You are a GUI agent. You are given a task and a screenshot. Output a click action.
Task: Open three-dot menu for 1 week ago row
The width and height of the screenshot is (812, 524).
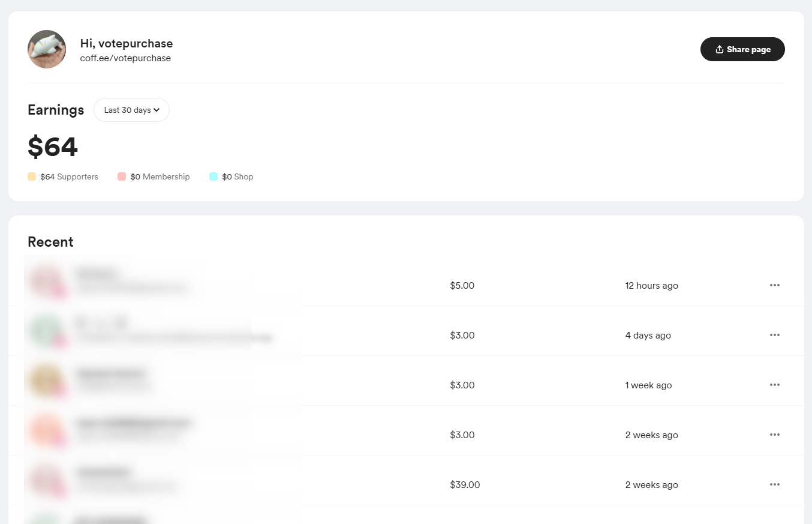pyautogui.click(x=774, y=385)
